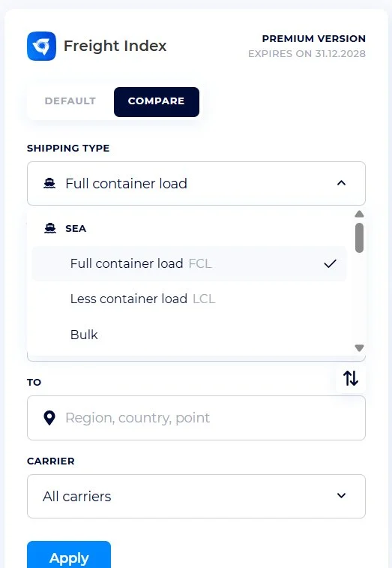Focus the To region, country, point field
Image resolution: width=392 pixels, height=568 pixels.
coord(196,418)
